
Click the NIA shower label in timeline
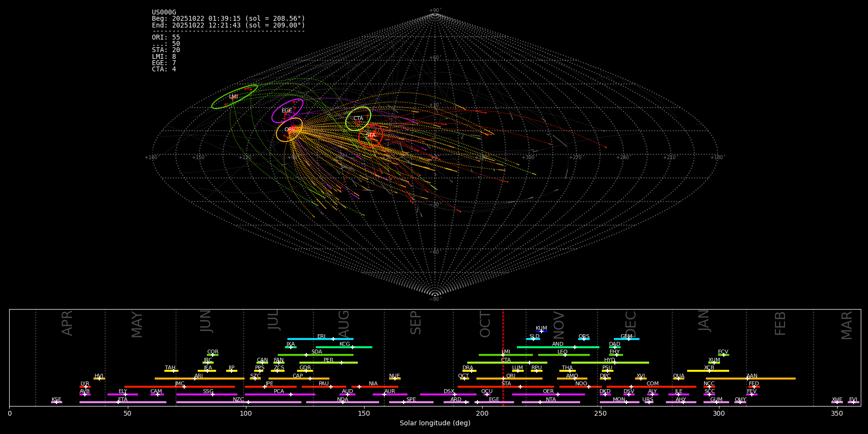coord(373,384)
